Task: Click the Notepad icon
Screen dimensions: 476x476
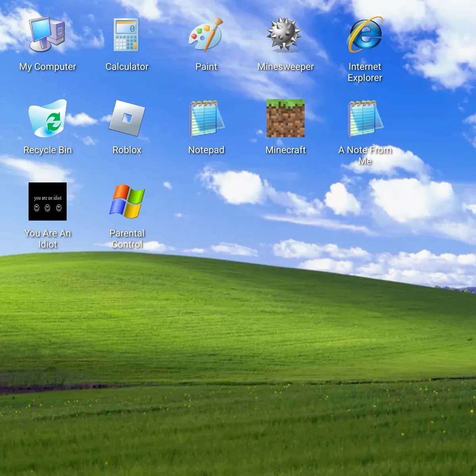Action: coord(206,118)
